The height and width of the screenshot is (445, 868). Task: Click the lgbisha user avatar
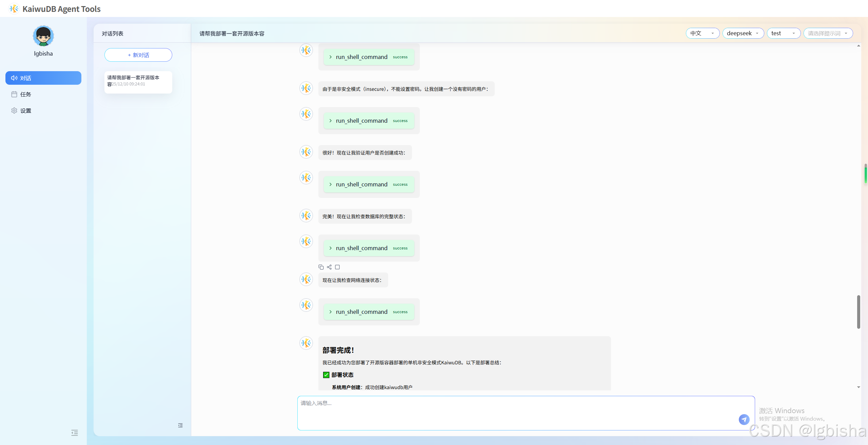(43, 36)
